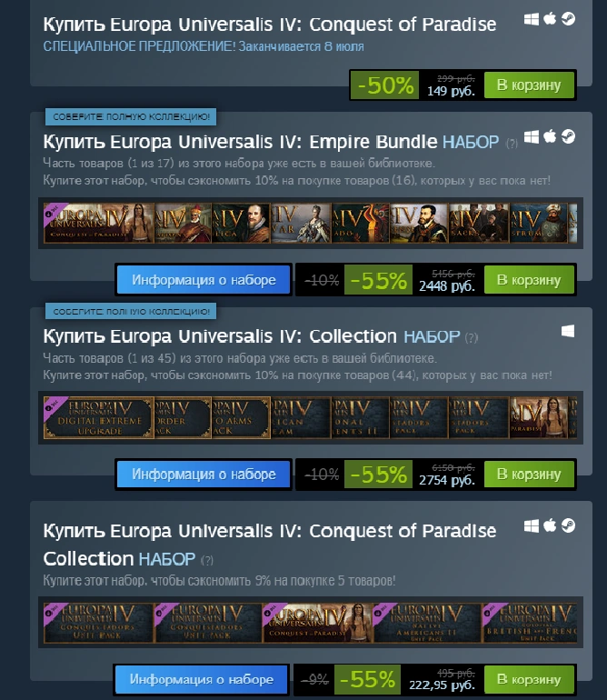Open British and French Unit Pack thumbnail
The width and height of the screenshot is (607, 700).
[531, 623]
